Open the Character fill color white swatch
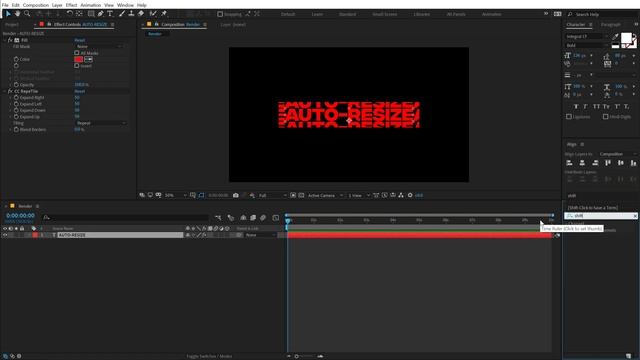640x360 pixels. click(626, 38)
